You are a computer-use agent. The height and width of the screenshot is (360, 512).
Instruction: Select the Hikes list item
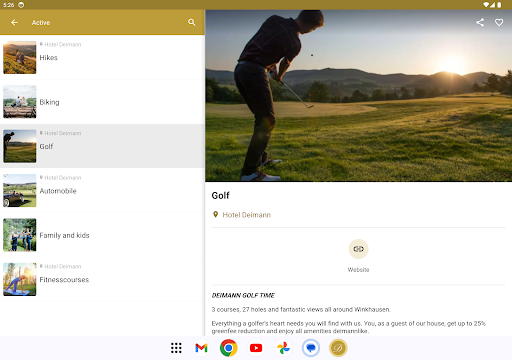(x=102, y=57)
